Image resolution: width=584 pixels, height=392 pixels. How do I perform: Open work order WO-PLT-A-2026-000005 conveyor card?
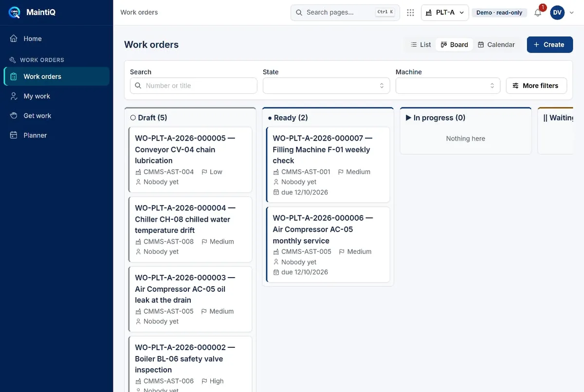tap(190, 160)
